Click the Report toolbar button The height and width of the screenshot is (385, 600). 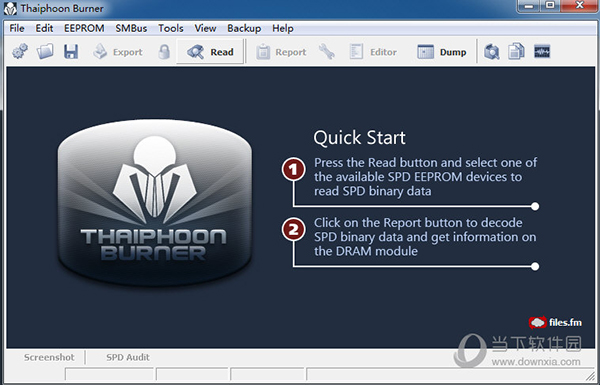pos(281,52)
